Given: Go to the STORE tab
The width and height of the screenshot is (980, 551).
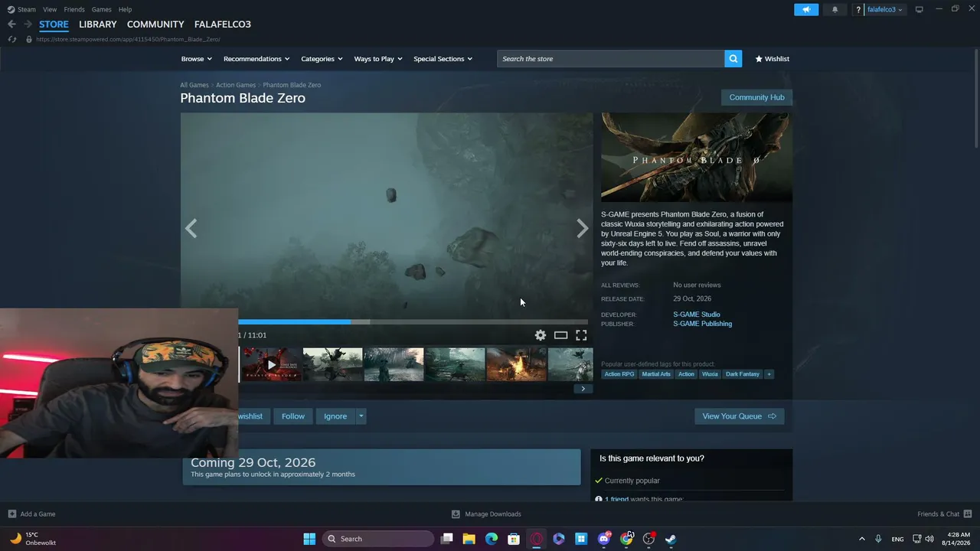Looking at the screenshot, I should click(x=54, y=24).
